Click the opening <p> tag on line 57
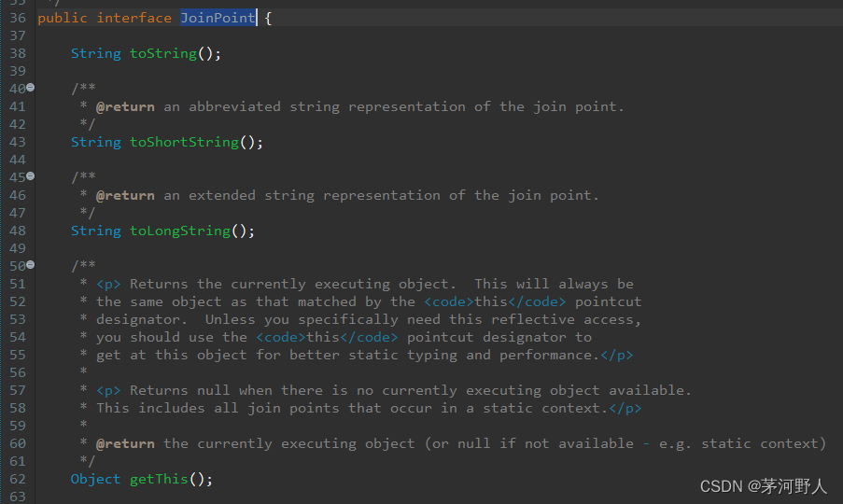The image size is (843, 504). [108, 390]
